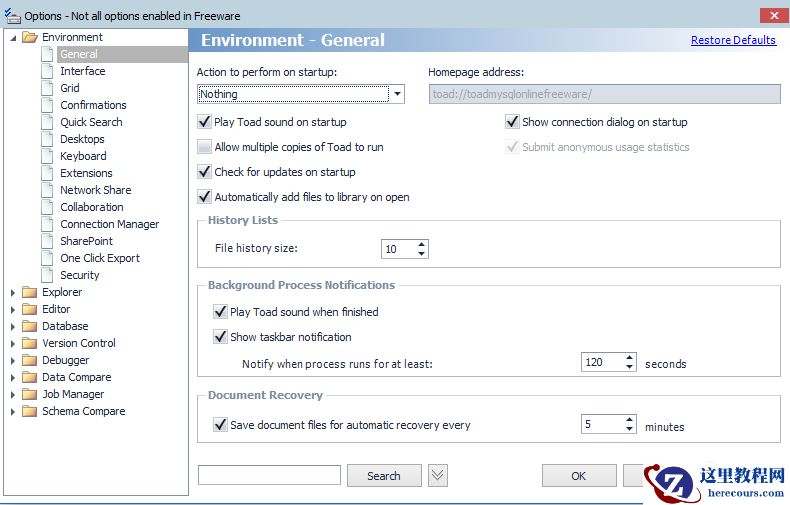Click the Environment folder icon
The width and height of the screenshot is (790, 505).
point(30,37)
